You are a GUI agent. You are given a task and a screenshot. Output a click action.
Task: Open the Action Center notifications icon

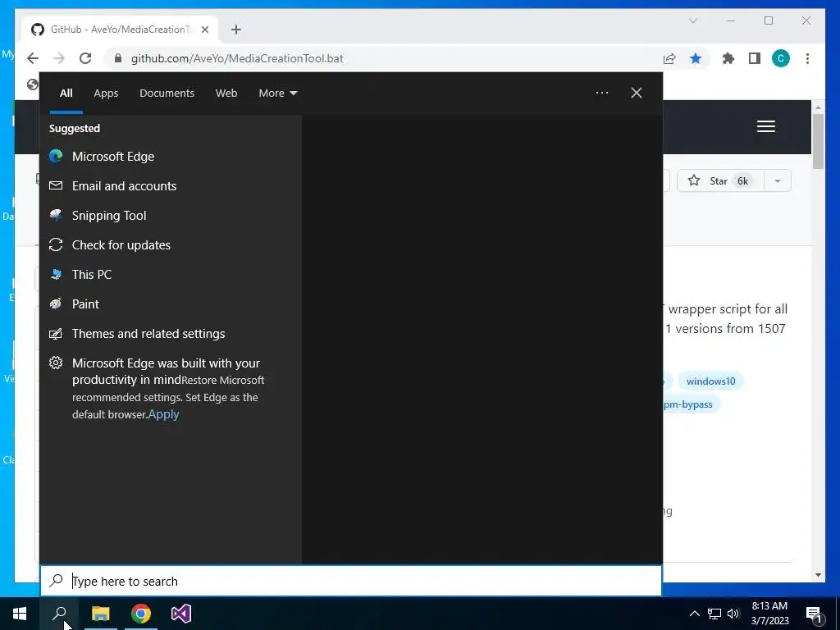coord(814,614)
